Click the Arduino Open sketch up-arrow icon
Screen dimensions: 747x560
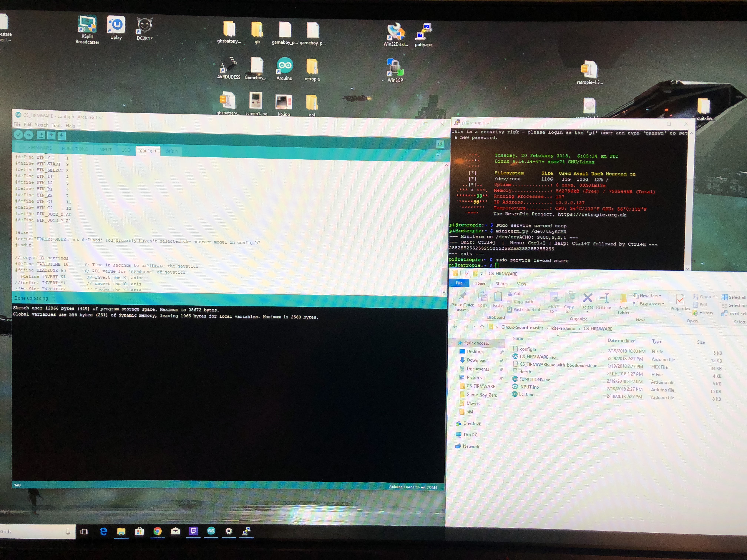pyautogui.click(x=51, y=135)
